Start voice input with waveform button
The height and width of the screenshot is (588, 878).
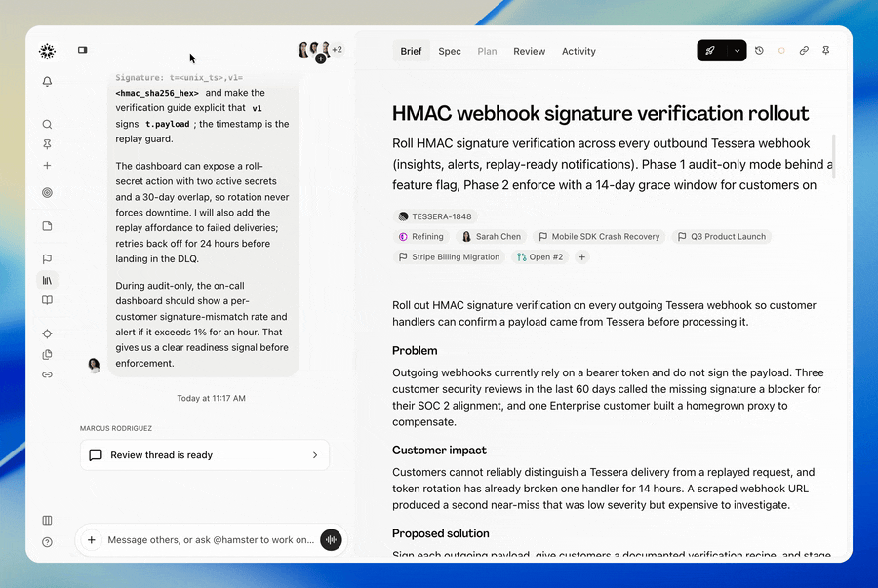[x=331, y=540]
